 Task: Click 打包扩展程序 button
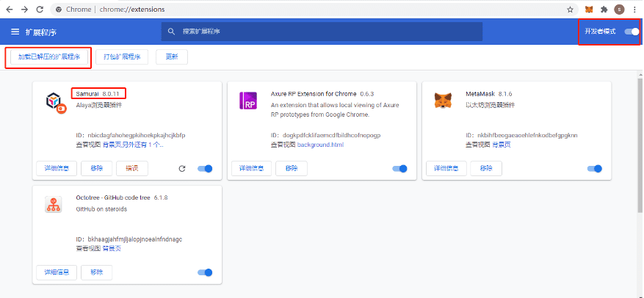[122, 57]
